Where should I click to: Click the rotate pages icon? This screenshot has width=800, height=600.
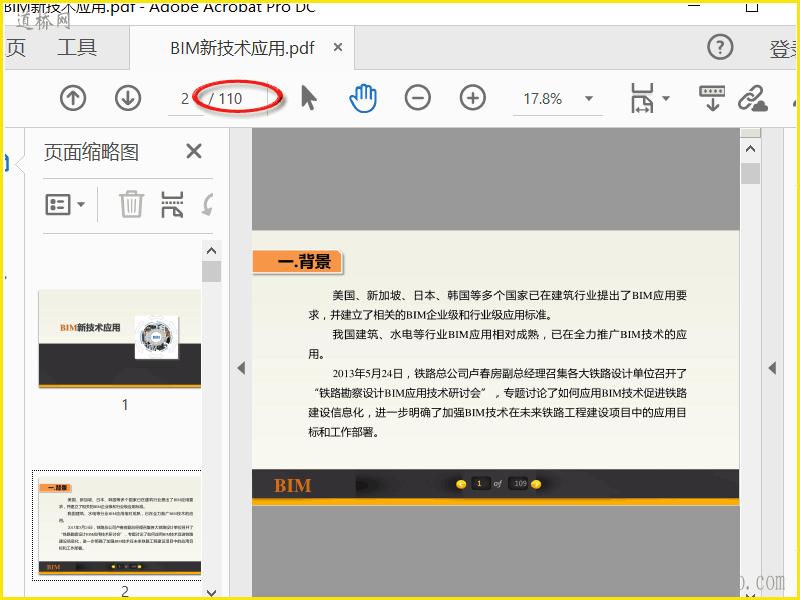(208, 204)
